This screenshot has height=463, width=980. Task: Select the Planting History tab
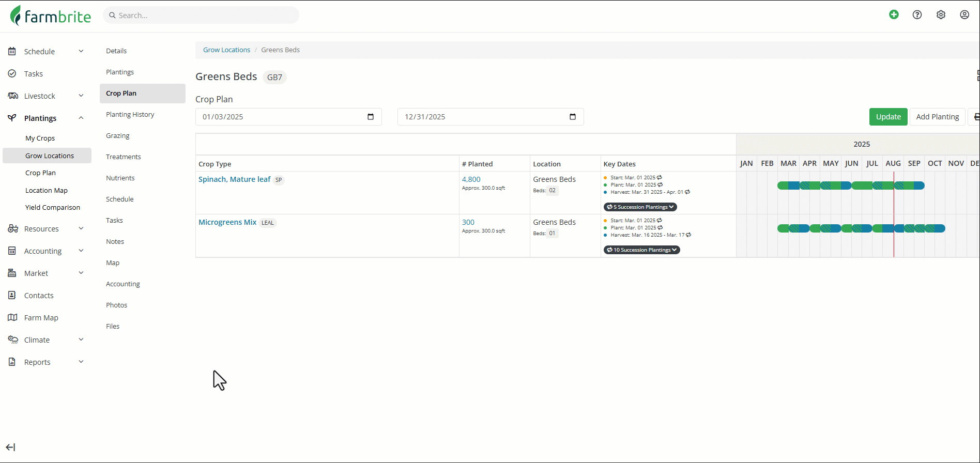point(130,114)
